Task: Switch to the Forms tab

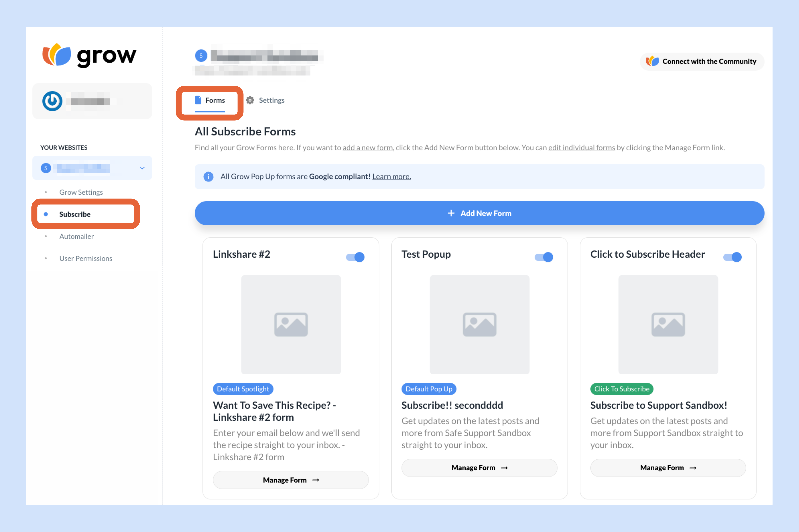Action: (210, 100)
